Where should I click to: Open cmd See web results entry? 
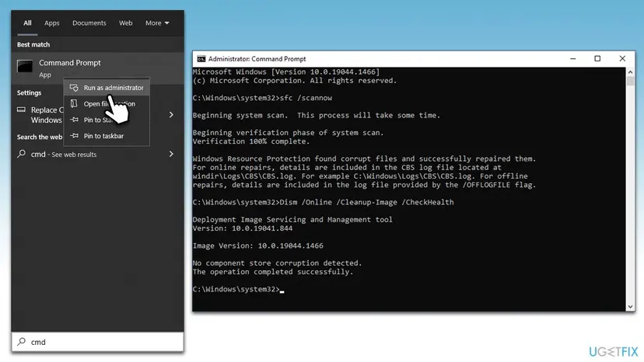tap(98, 155)
